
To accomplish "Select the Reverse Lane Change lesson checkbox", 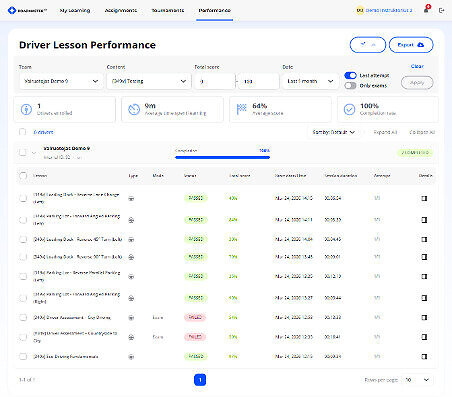I will [23, 198].
